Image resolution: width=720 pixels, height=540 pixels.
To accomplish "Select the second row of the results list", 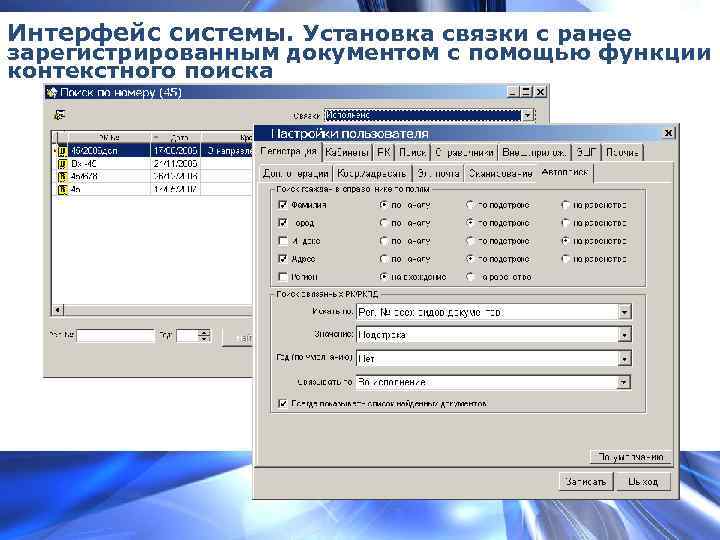I will 153,163.
